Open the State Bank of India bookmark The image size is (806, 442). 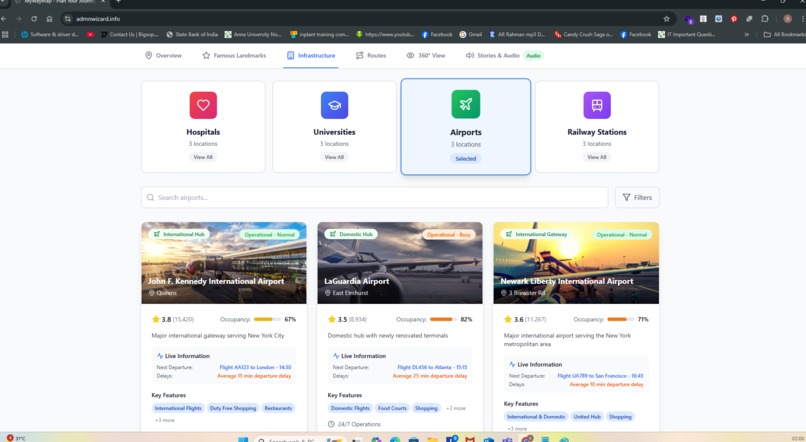coord(192,34)
